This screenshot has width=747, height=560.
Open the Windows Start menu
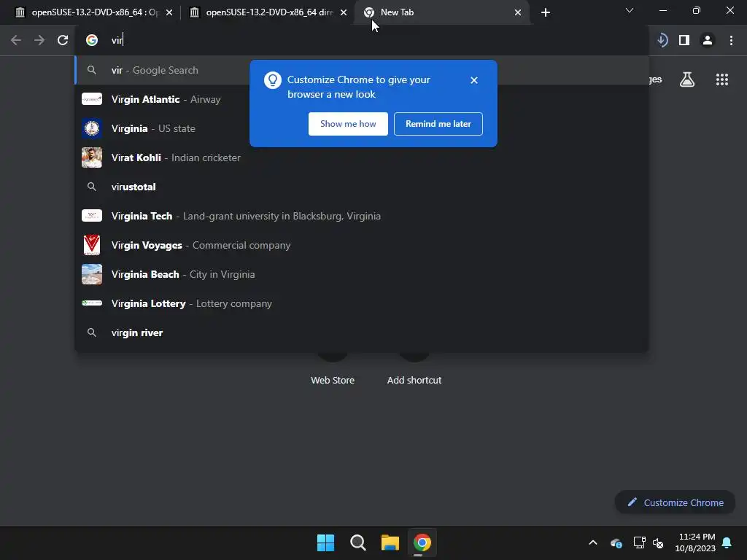[x=326, y=542]
